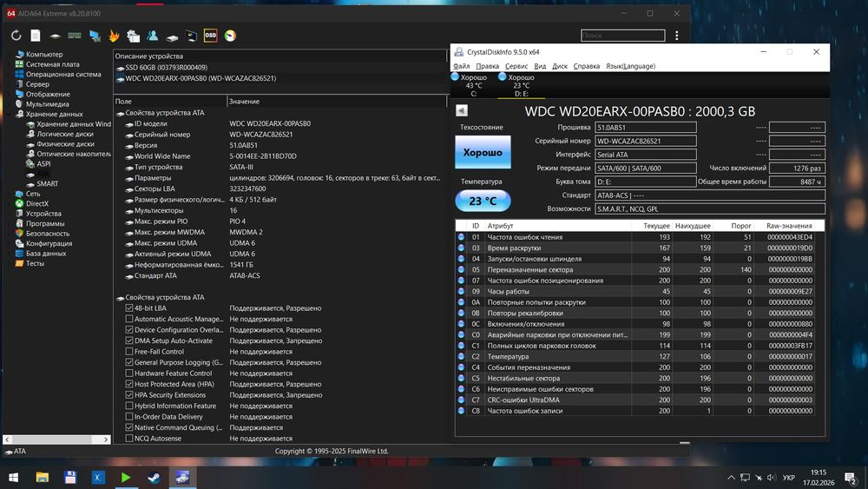Open AIDA64 three-dot menu button

coord(676,36)
